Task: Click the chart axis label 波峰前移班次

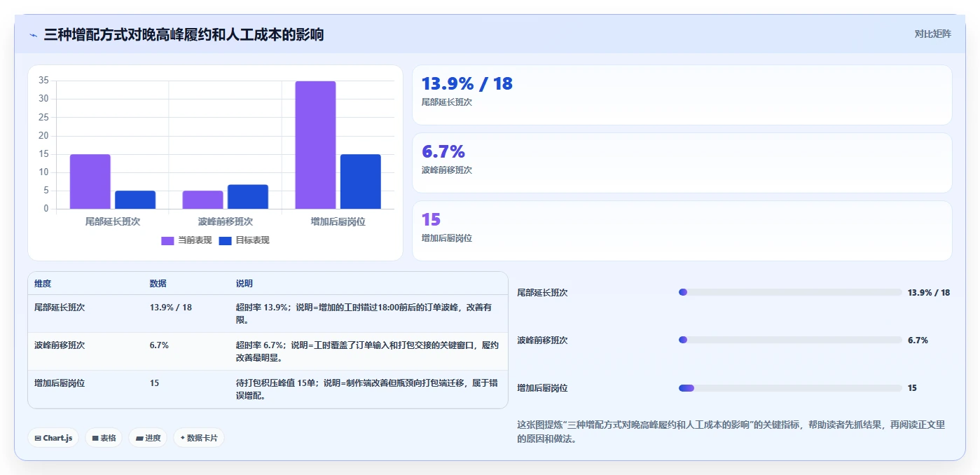Action: (x=226, y=221)
